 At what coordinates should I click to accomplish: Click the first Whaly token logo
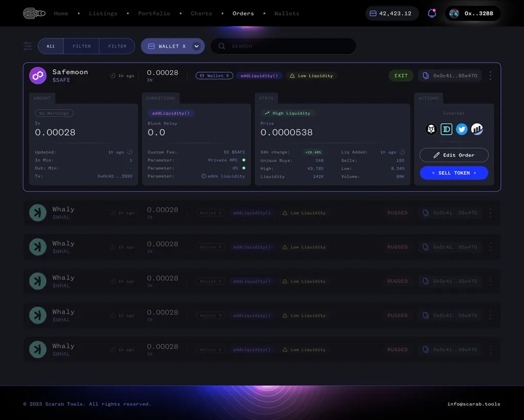pyautogui.click(x=38, y=212)
